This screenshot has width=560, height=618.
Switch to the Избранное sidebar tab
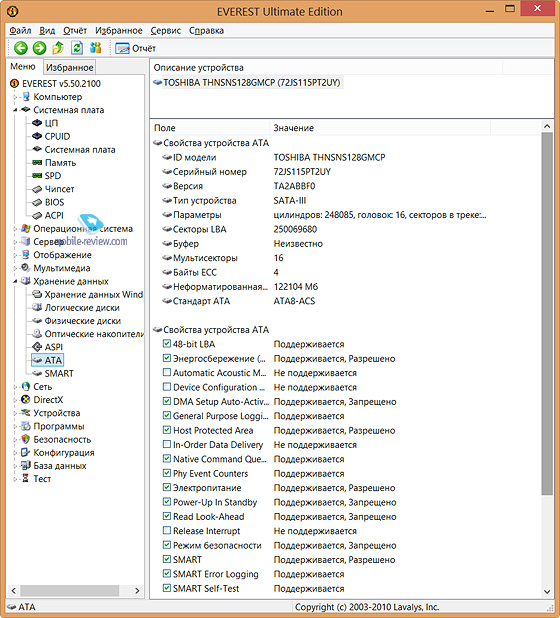(69, 67)
